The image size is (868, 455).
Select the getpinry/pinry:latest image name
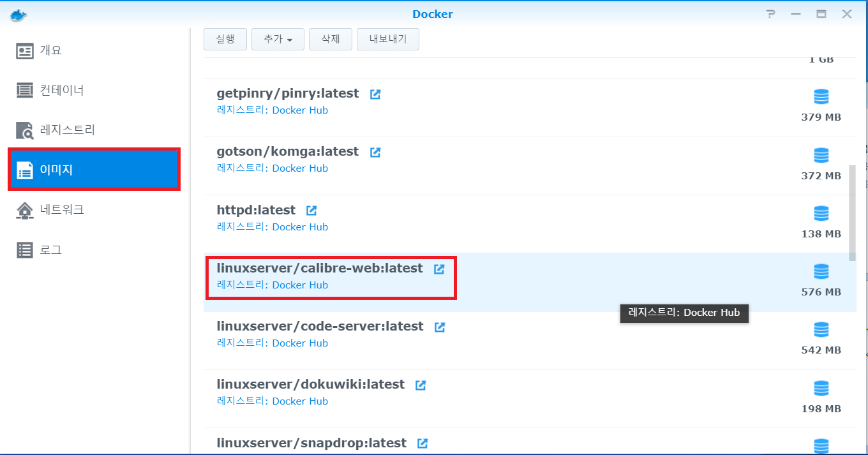coord(288,93)
